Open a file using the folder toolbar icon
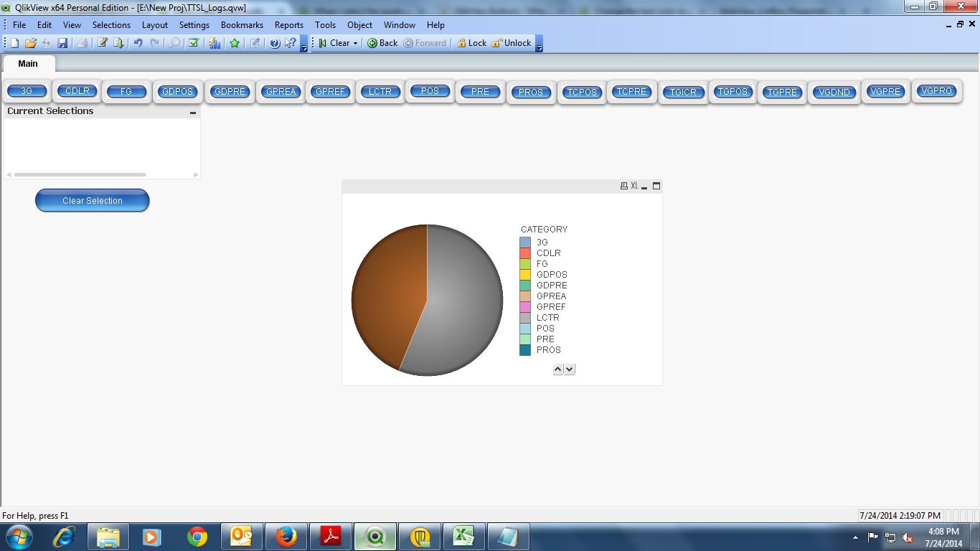The width and height of the screenshot is (980, 551). point(30,43)
